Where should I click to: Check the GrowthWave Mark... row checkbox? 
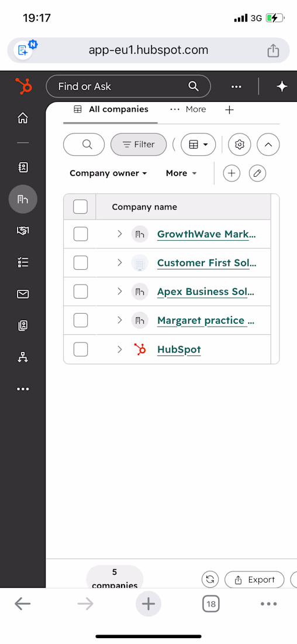[x=81, y=234]
